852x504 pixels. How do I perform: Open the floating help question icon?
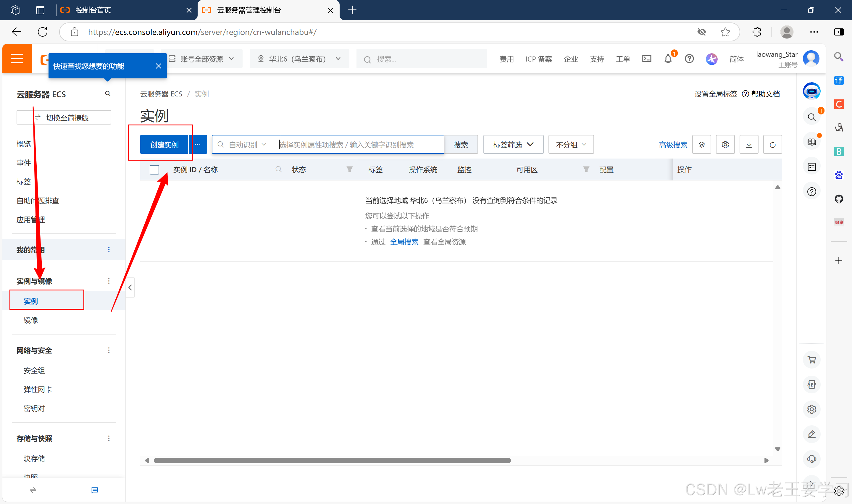coord(811,192)
